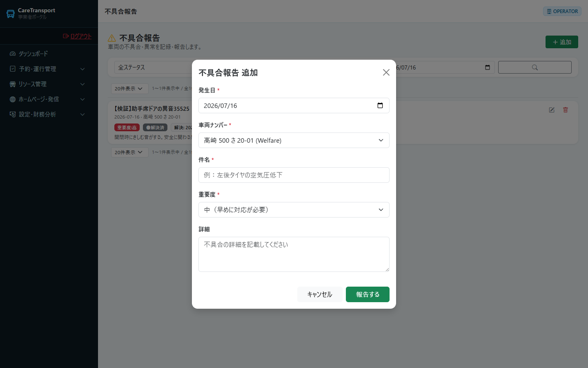Click the ホームページ･発信 globe icon
The width and height of the screenshot is (588, 368).
13,99
